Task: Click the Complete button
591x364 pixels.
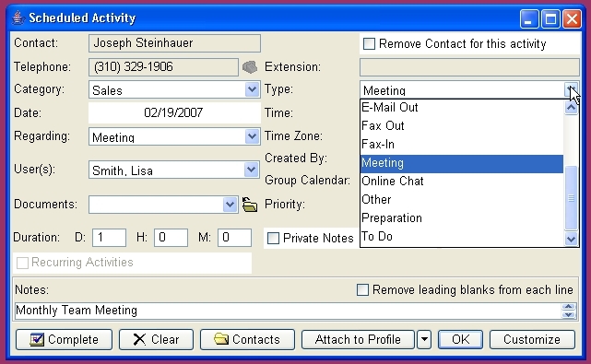Action: (x=64, y=339)
